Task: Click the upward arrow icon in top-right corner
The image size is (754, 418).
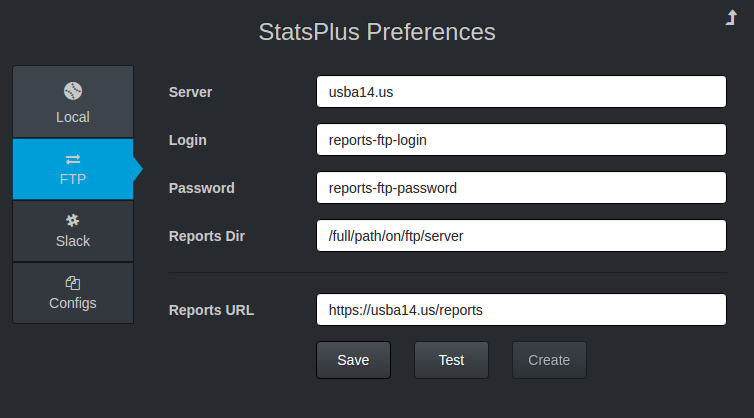Action: 731,17
